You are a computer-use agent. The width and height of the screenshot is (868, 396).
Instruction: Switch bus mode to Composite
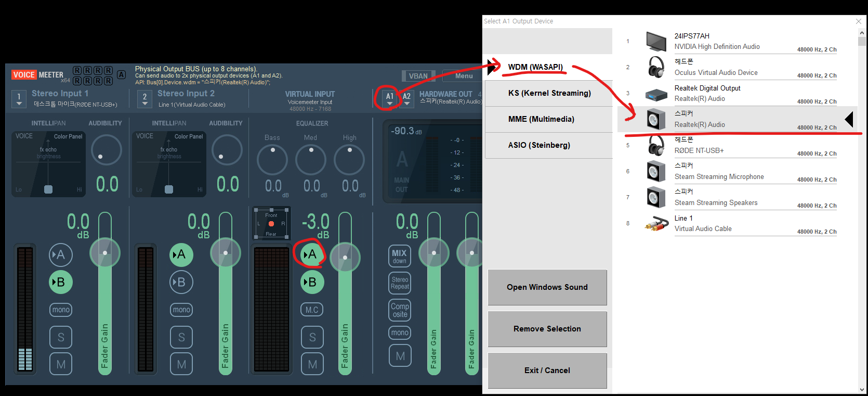pyautogui.click(x=400, y=310)
